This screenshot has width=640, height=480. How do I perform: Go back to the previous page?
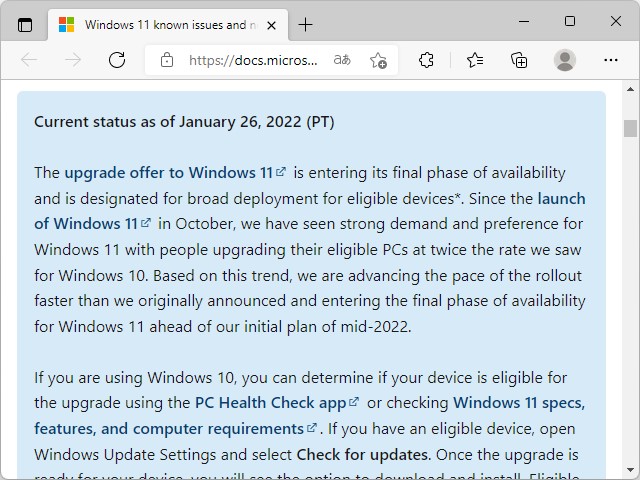[x=29, y=60]
